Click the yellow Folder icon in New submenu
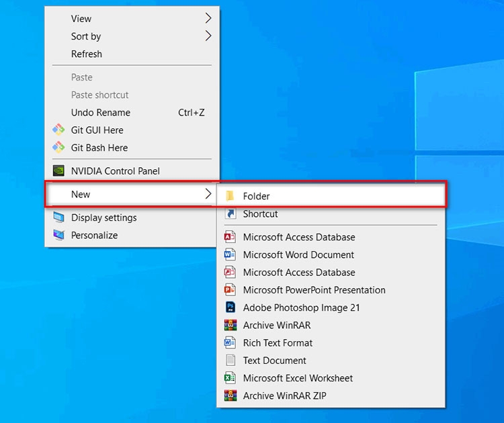The height and width of the screenshot is (423, 504). [230, 196]
